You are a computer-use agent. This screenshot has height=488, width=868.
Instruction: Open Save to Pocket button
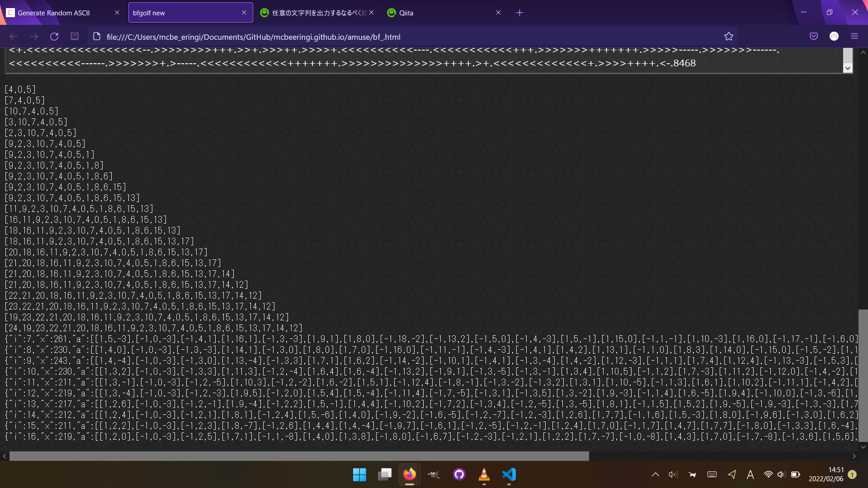[814, 37]
